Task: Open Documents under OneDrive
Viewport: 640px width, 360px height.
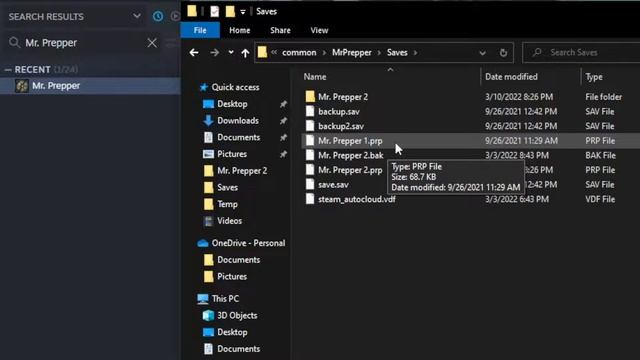Action: click(x=238, y=260)
